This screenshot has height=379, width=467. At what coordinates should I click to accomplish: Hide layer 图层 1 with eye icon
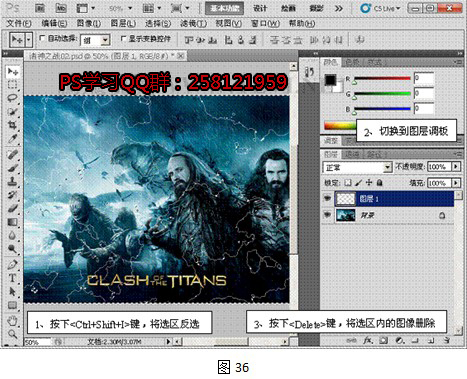(327, 199)
